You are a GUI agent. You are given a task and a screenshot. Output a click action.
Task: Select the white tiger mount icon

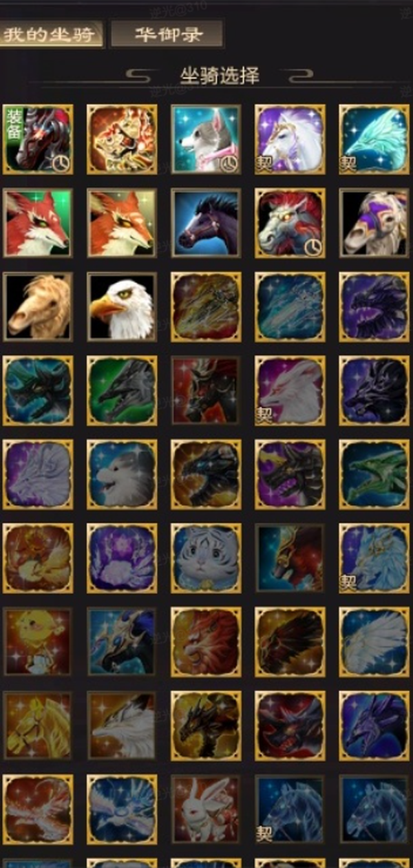206,558
